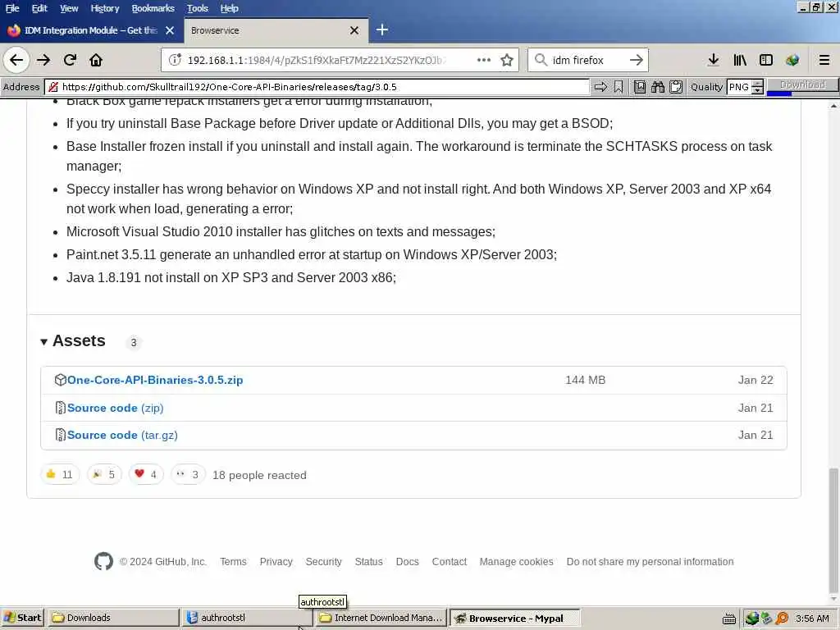Click the orange tray icon near clock
Image resolution: width=840 pixels, height=630 pixels.
click(782, 619)
